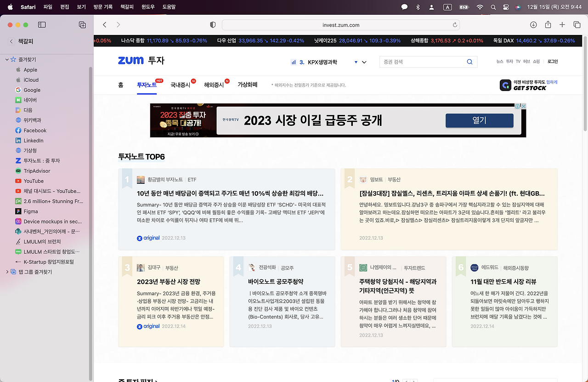
Task: Show the tab overview
Action: point(577,25)
